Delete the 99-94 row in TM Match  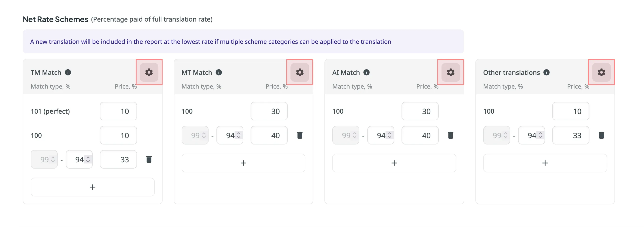[149, 159]
